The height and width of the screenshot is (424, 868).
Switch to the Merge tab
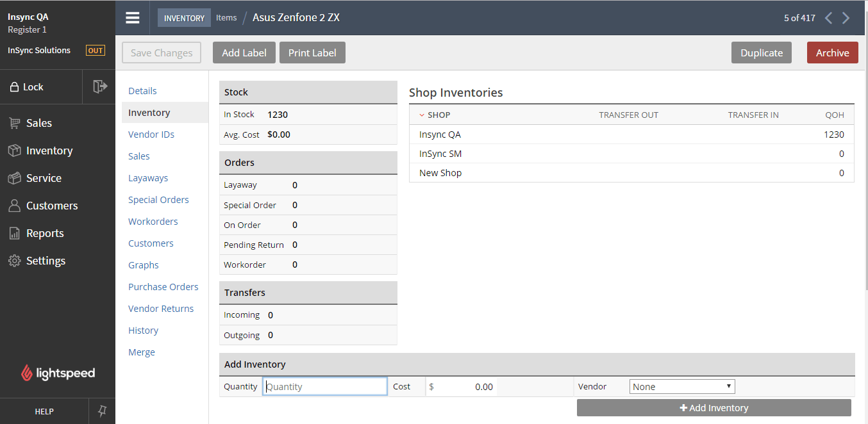click(x=142, y=352)
